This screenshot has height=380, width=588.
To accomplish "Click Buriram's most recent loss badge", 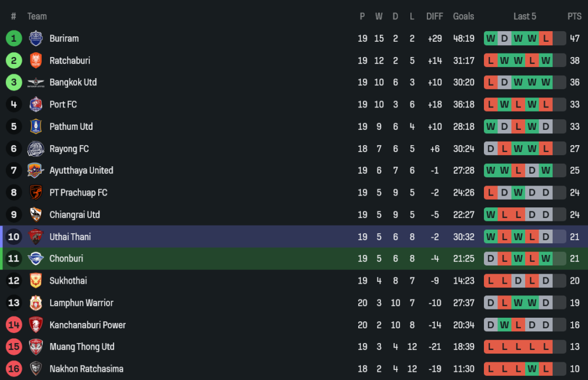I will (546, 38).
